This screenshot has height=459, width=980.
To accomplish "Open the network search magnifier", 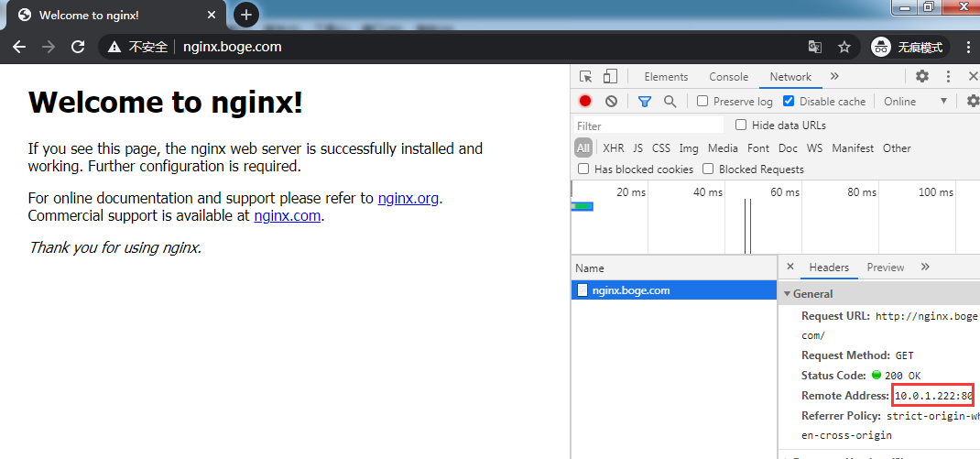I will (670, 102).
